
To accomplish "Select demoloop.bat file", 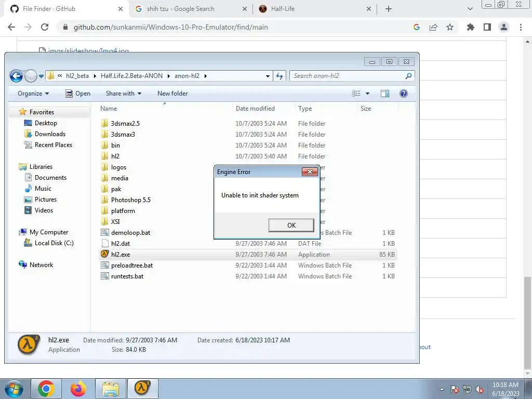I will [130, 232].
